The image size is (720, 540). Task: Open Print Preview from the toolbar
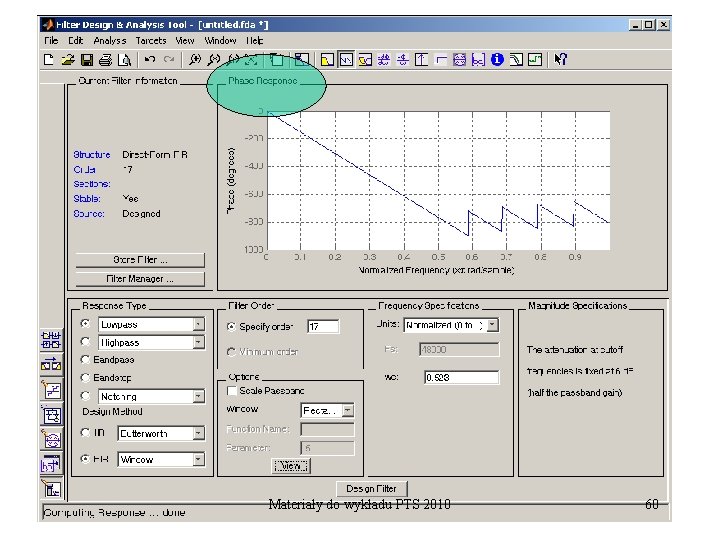click(124, 60)
